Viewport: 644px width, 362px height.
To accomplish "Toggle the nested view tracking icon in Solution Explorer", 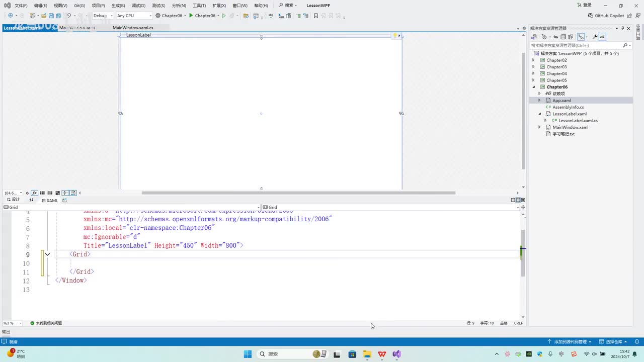I will 581,37.
